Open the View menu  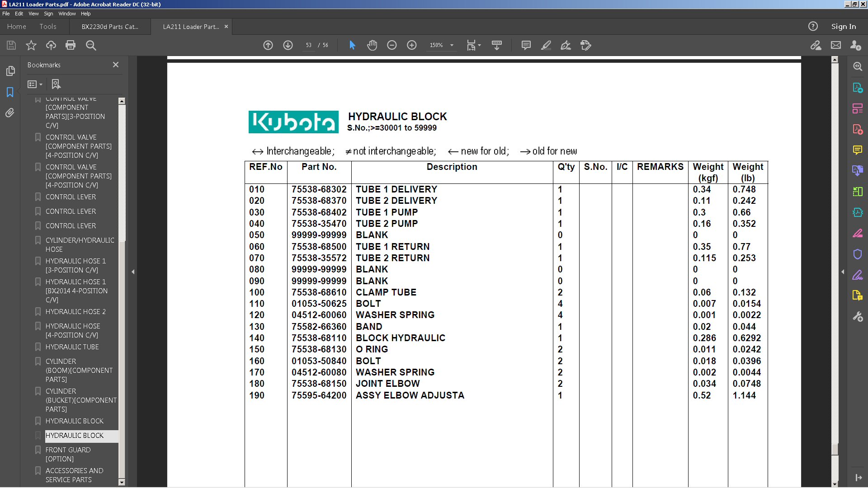coord(33,14)
